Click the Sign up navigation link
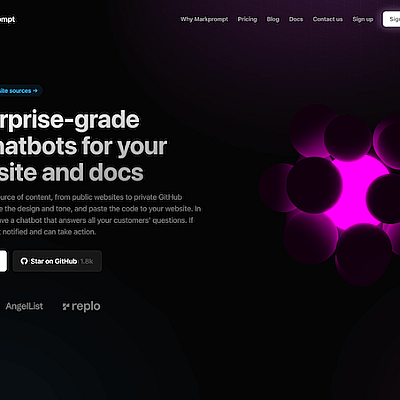400x400 pixels. point(363,19)
